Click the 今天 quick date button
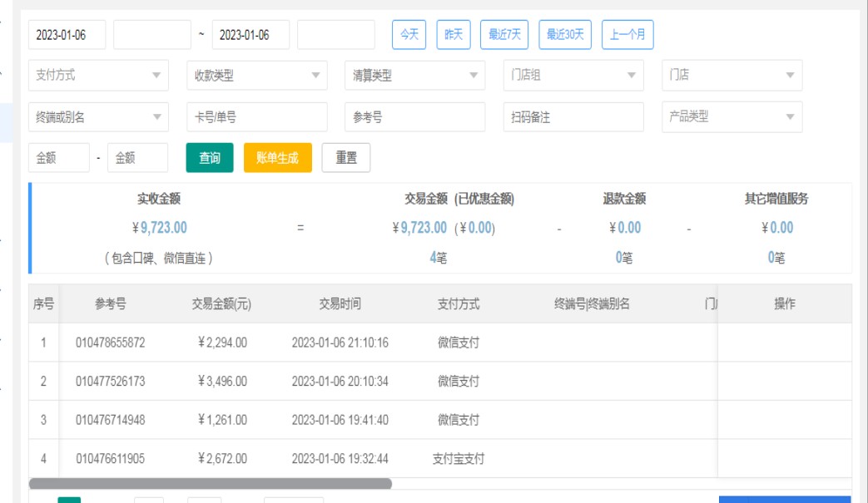The image size is (868, 503). pos(409,35)
